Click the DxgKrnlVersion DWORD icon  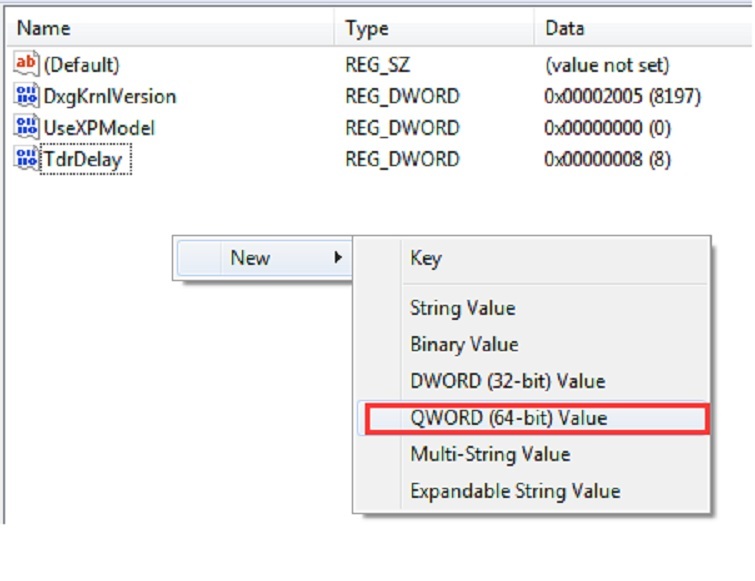pyautogui.click(x=26, y=96)
